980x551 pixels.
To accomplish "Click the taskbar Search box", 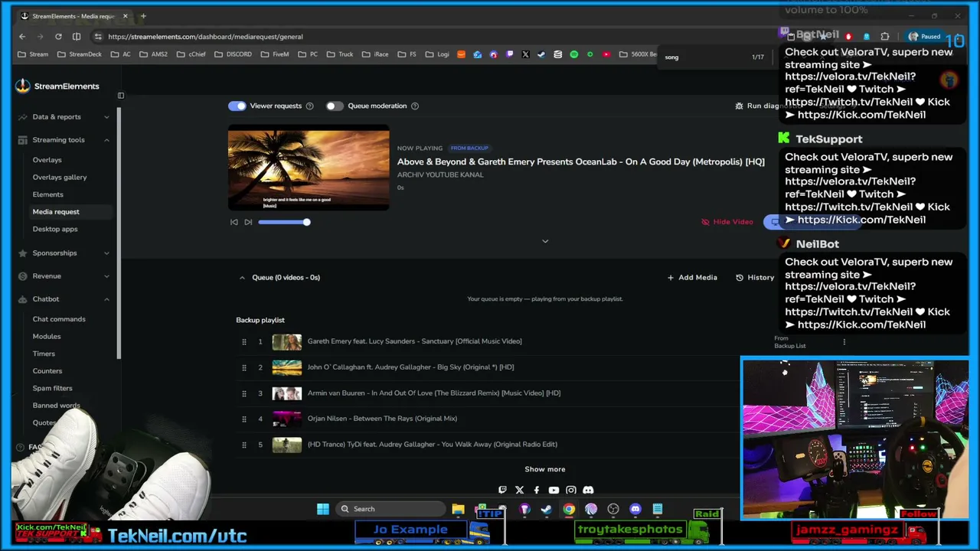I will pyautogui.click(x=391, y=510).
